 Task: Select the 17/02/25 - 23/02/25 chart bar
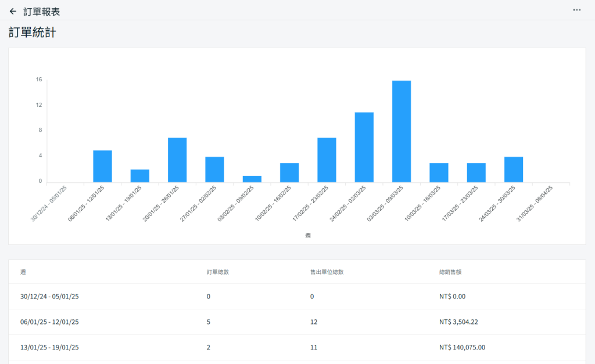pyautogui.click(x=327, y=160)
